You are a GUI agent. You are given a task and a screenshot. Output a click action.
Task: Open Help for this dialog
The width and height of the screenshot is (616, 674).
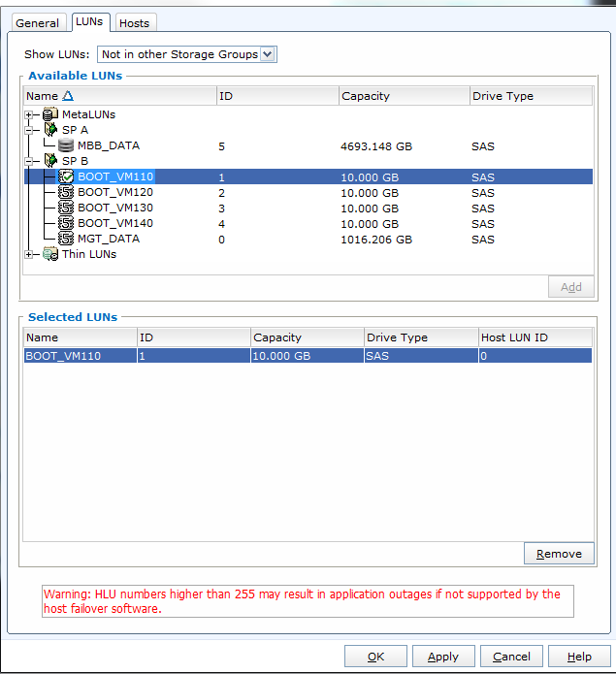[579, 657]
